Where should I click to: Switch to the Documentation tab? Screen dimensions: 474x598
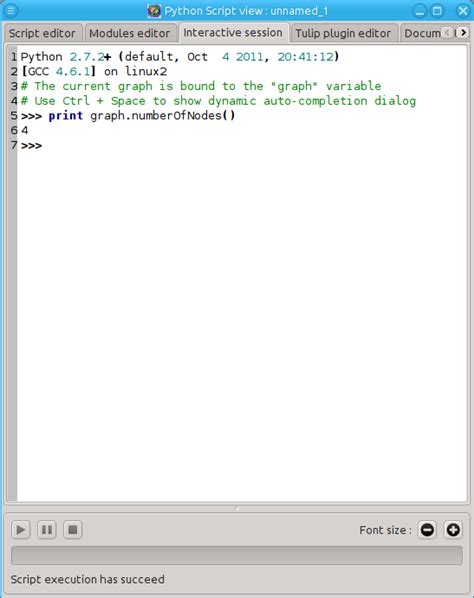point(422,33)
